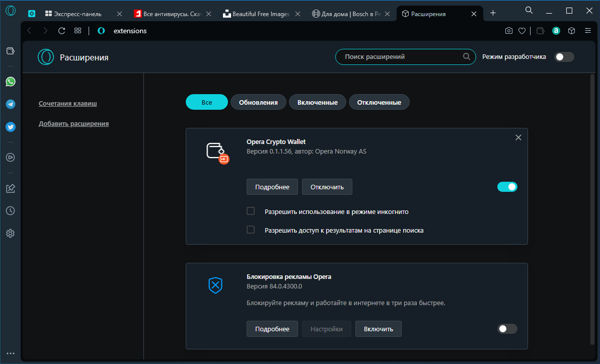The height and width of the screenshot is (364, 600).
Task: Close the Все антивирусы tab
Action: pyautogui.click(x=208, y=14)
